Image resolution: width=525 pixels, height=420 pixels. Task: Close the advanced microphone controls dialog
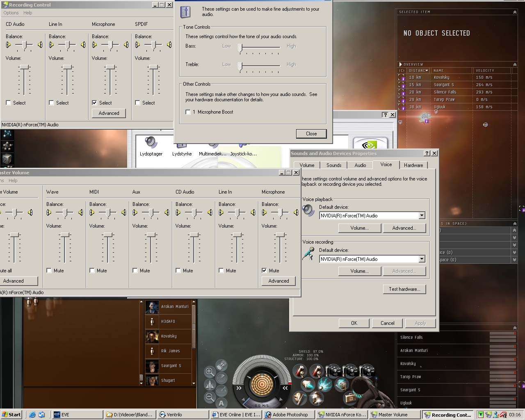(311, 134)
